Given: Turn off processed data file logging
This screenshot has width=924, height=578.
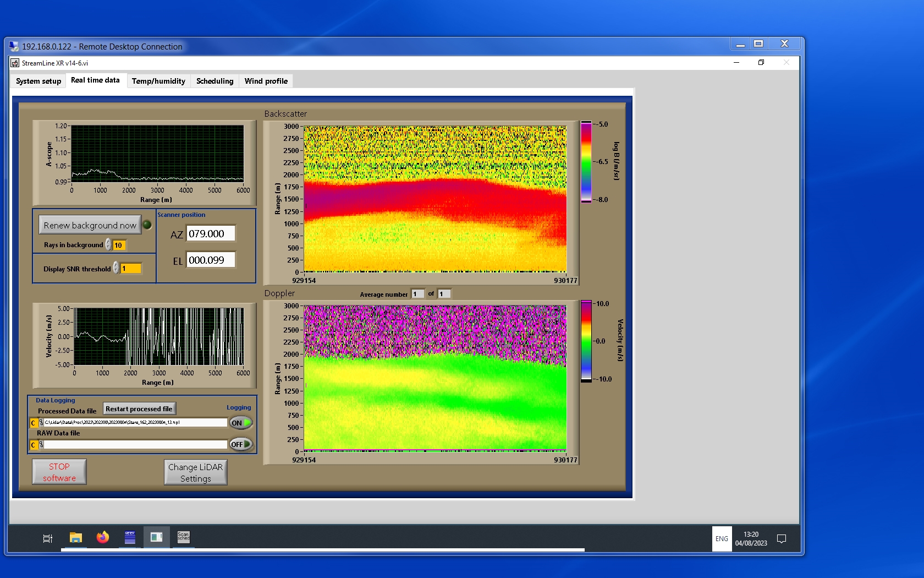Looking at the screenshot, I should pos(241,423).
